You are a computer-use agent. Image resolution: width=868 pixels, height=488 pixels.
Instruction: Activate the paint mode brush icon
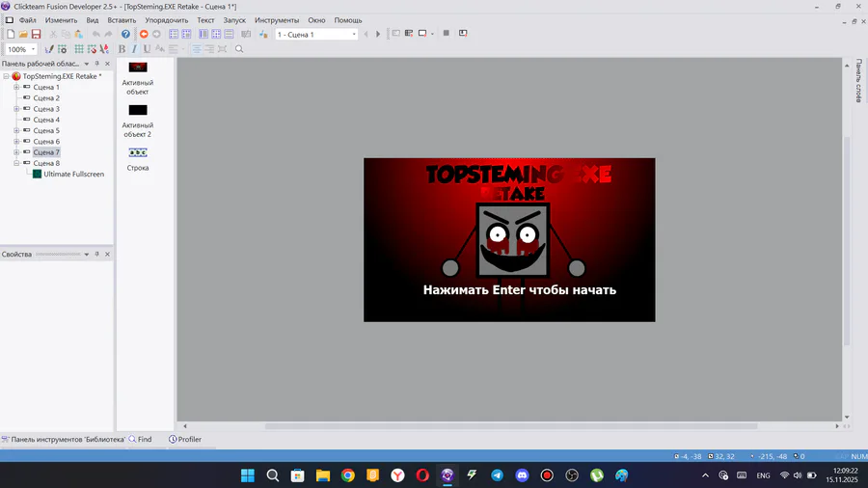[49, 49]
